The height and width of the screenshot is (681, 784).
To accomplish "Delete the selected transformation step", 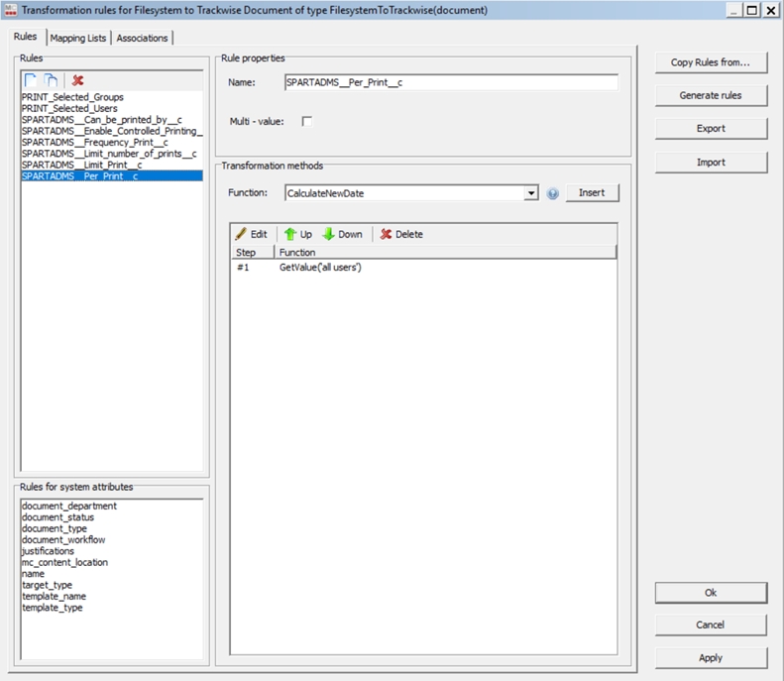I will point(400,234).
